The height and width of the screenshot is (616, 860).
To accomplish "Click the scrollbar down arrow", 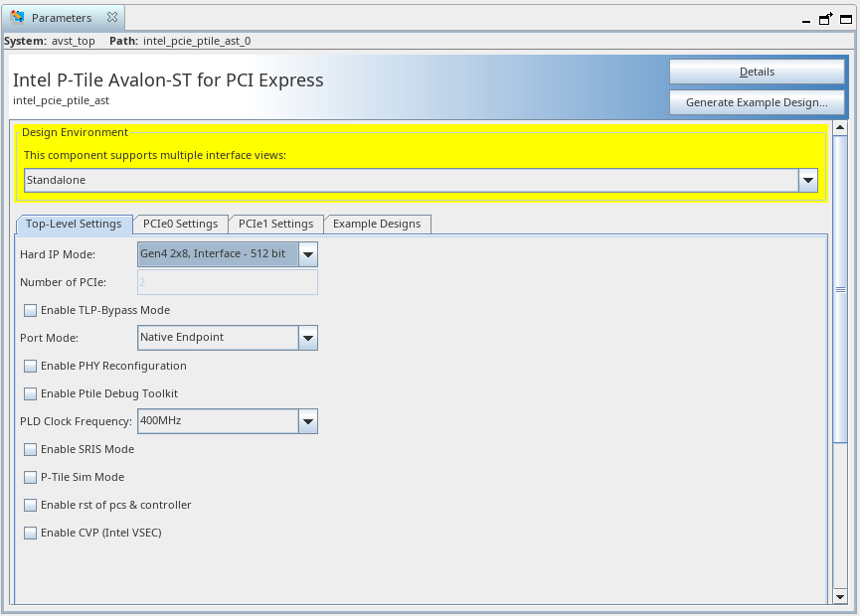I will [x=840, y=597].
